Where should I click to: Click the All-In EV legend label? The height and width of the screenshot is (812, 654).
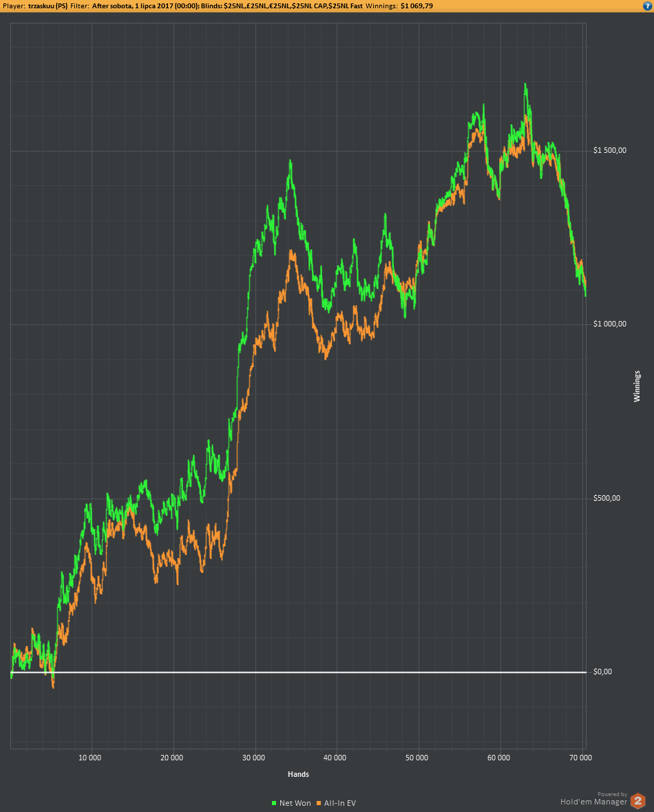[x=339, y=803]
